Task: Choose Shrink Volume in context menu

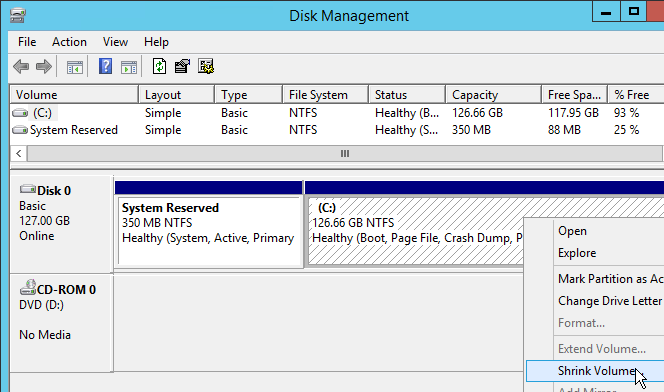Action: 595,371
